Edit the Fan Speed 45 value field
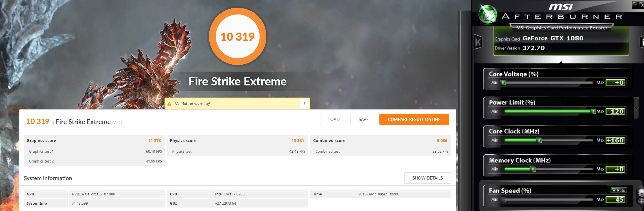Screen dimensions: 644x211 pos(616,199)
